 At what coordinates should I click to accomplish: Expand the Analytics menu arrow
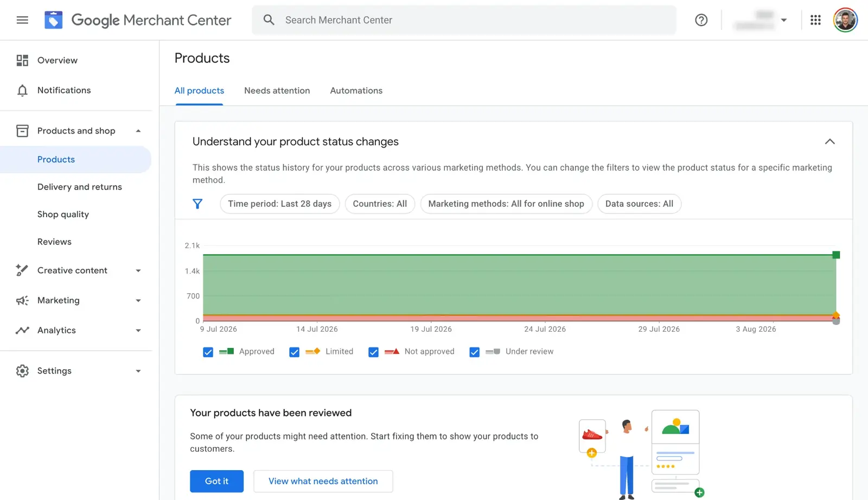coord(138,330)
